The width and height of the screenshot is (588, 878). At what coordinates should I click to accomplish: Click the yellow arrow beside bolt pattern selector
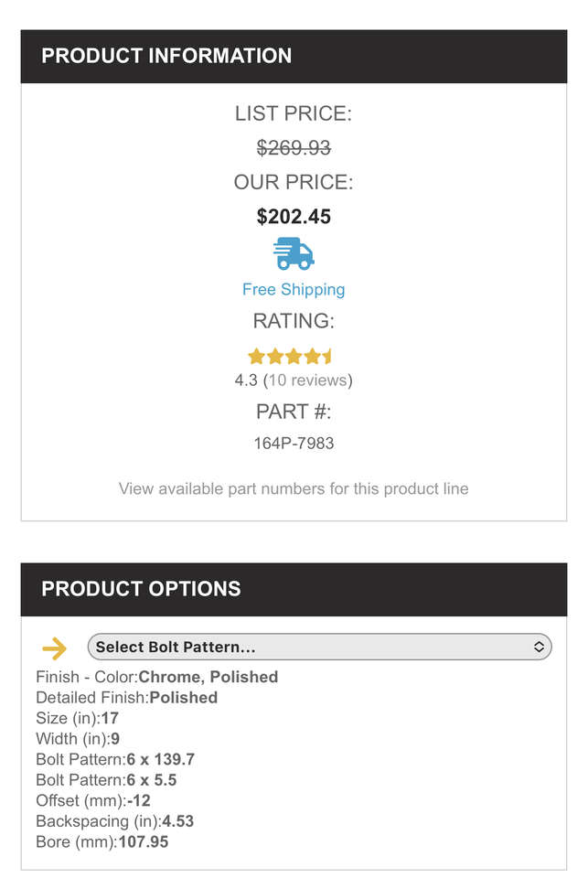pos(54,648)
